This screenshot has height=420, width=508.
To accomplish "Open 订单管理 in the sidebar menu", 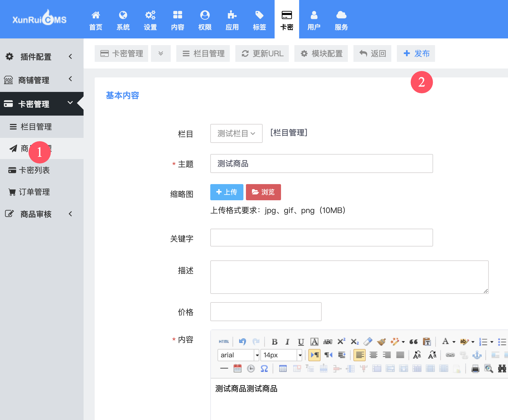I will [34, 192].
